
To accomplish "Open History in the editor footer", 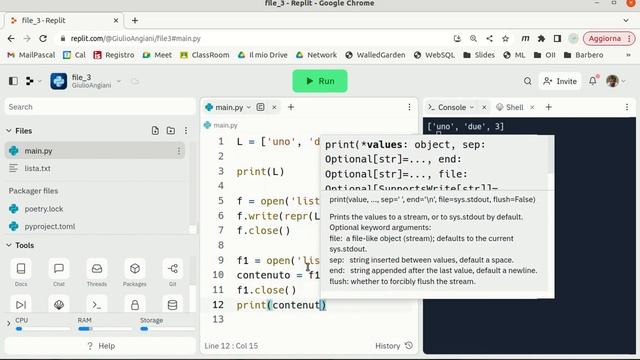I will tap(394, 346).
